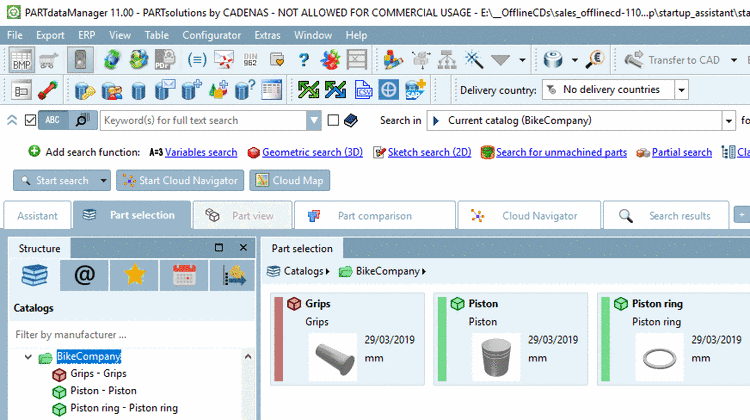This screenshot has width=750, height=420.
Task: Click the database with users icon
Action: tap(112, 90)
